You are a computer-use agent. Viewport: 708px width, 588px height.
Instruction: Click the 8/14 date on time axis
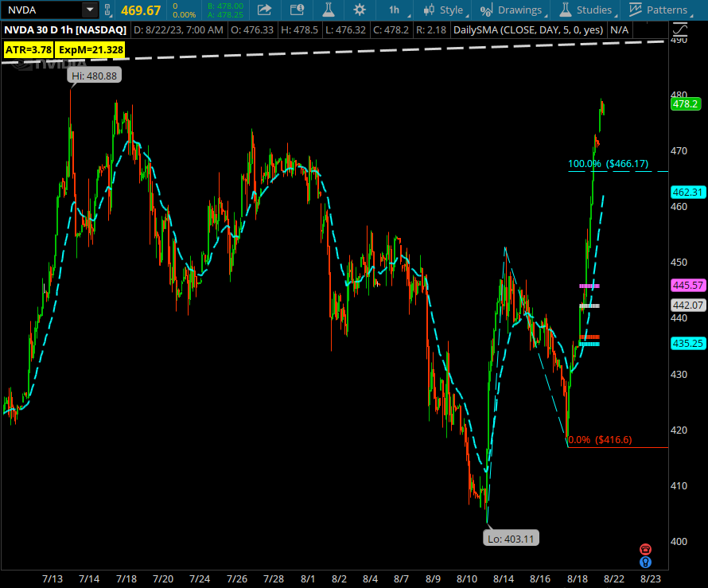point(504,579)
